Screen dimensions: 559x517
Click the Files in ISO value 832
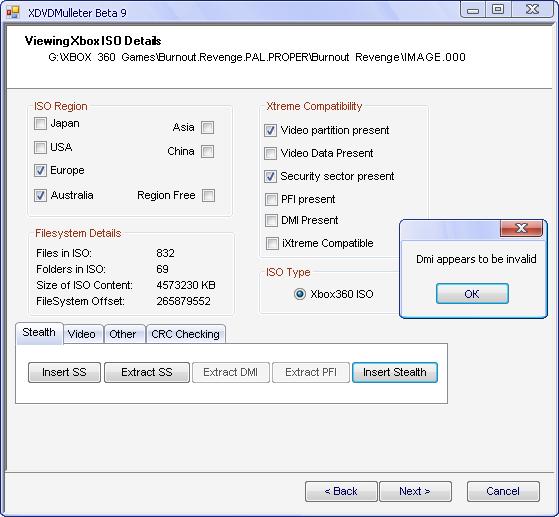[165, 253]
